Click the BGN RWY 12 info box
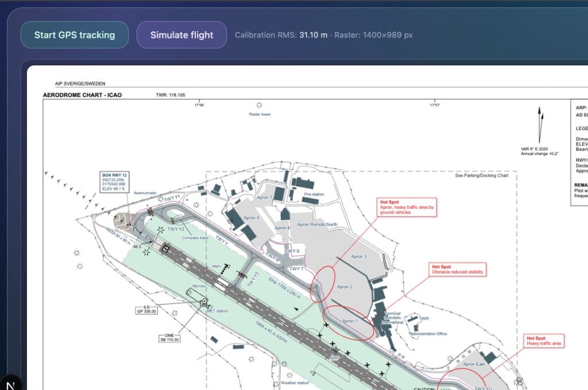588x390 pixels. 114,182
